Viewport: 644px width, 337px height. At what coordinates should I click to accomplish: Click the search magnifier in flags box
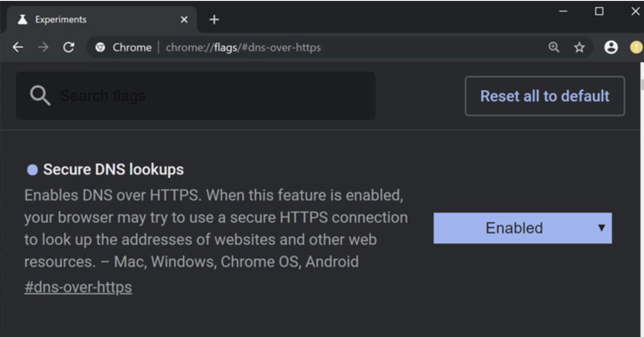(x=40, y=96)
